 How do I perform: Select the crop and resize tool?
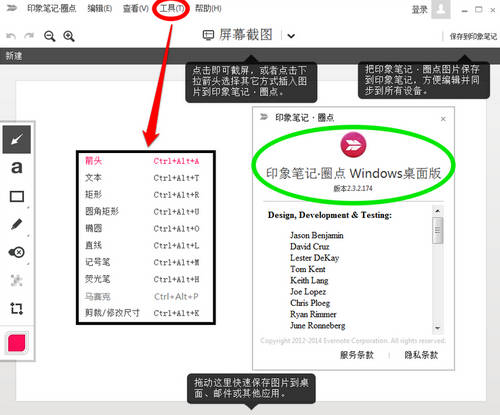16,308
